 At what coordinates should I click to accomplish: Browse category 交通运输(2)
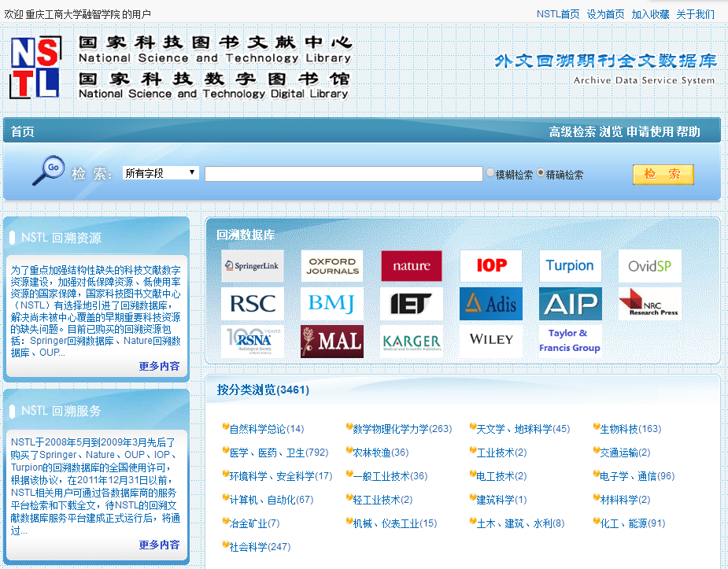625,453
